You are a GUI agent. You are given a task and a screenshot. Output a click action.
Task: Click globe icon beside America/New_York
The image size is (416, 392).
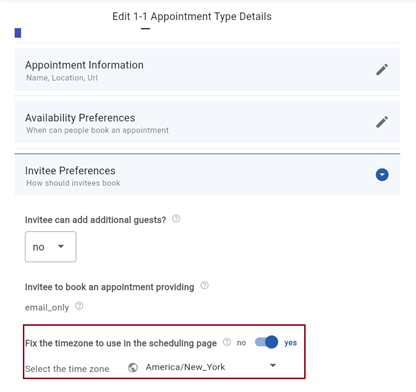[x=133, y=368]
